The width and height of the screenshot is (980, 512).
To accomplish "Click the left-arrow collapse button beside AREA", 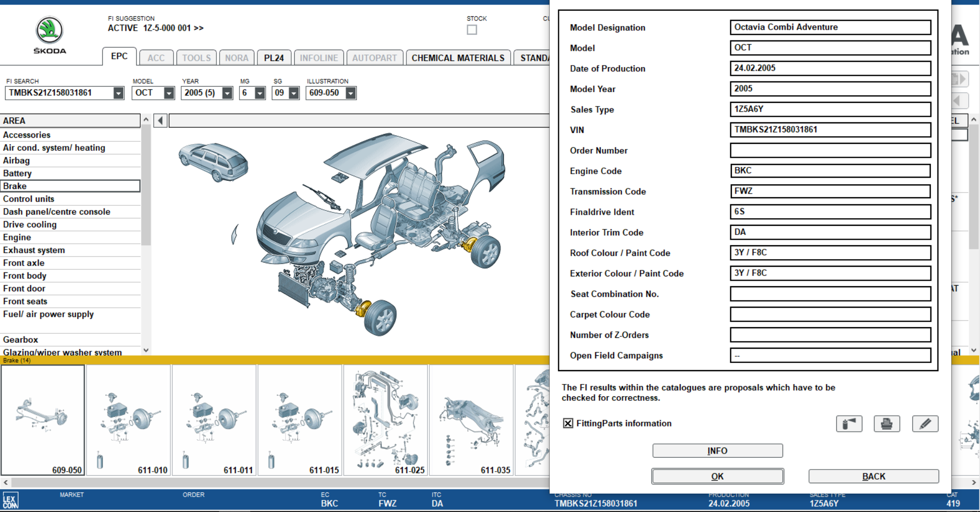I will coord(161,121).
